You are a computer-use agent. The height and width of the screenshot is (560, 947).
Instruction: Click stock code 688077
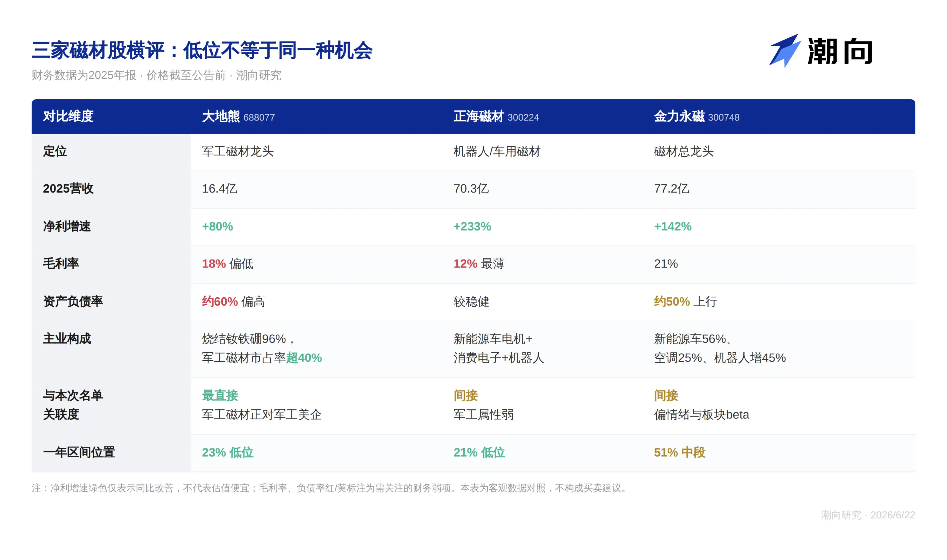[x=259, y=117]
